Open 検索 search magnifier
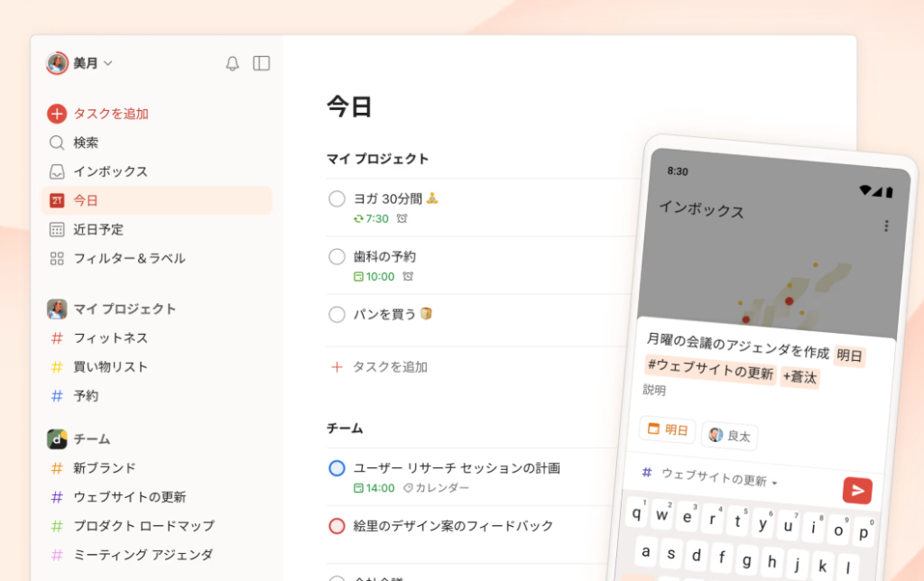The width and height of the screenshot is (924, 581). click(x=57, y=143)
